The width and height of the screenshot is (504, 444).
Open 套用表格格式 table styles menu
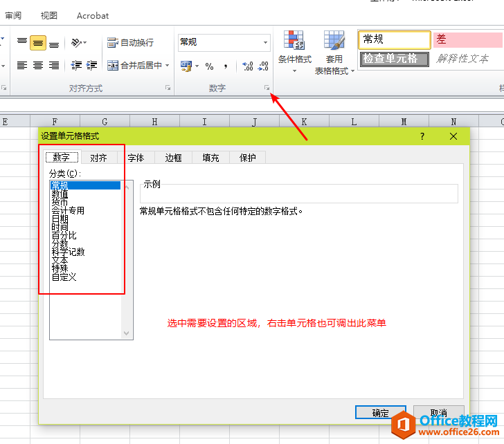pyautogui.click(x=334, y=53)
